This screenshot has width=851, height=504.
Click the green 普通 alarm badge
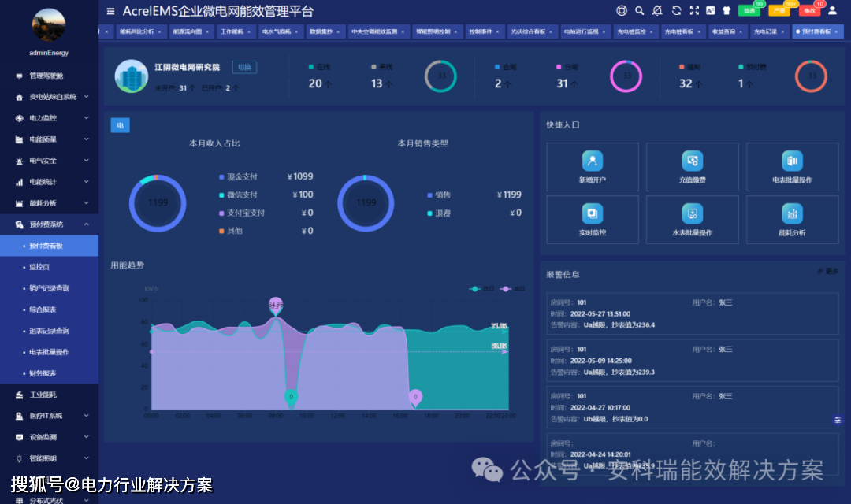click(749, 10)
